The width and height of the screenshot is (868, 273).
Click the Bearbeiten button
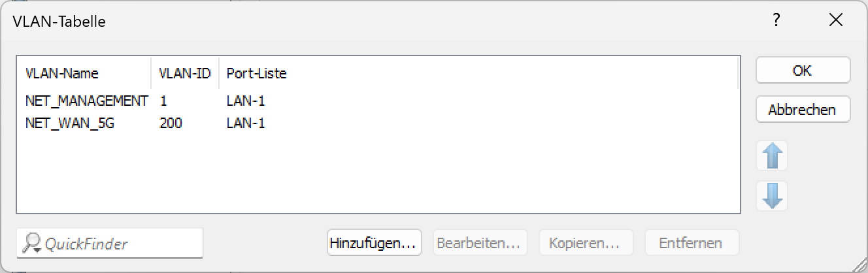click(478, 244)
